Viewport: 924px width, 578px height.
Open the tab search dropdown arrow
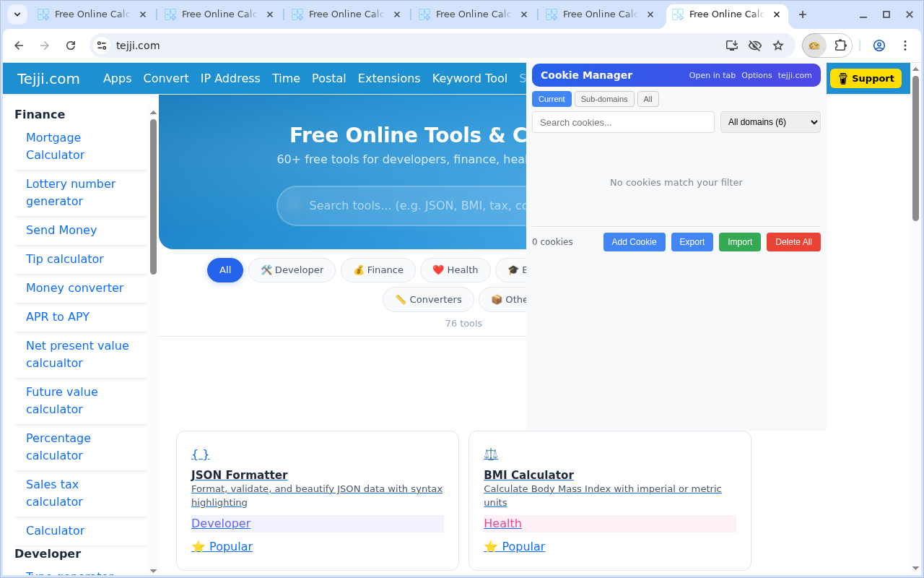[x=17, y=14]
